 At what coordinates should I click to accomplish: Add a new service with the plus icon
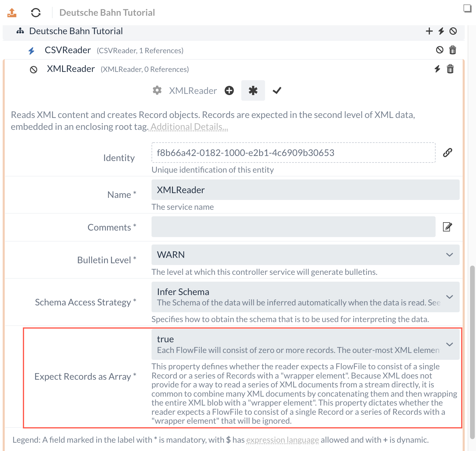(429, 31)
